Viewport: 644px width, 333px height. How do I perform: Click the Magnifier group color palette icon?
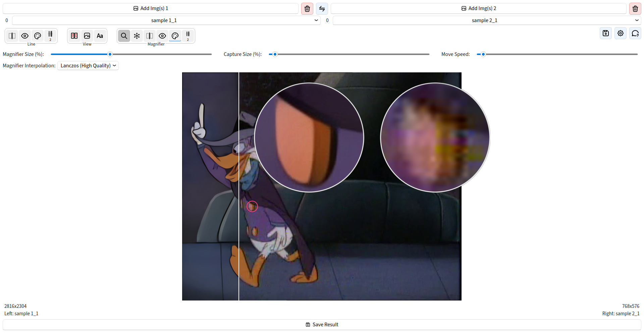click(x=175, y=36)
